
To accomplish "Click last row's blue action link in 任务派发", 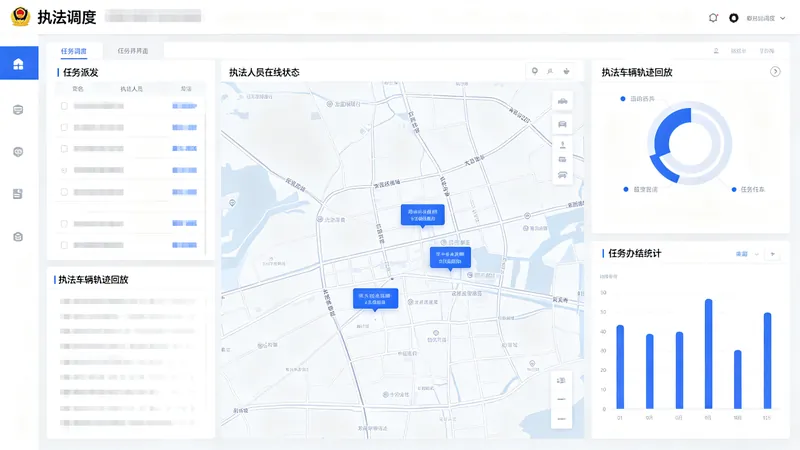I will (x=185, y=245).
